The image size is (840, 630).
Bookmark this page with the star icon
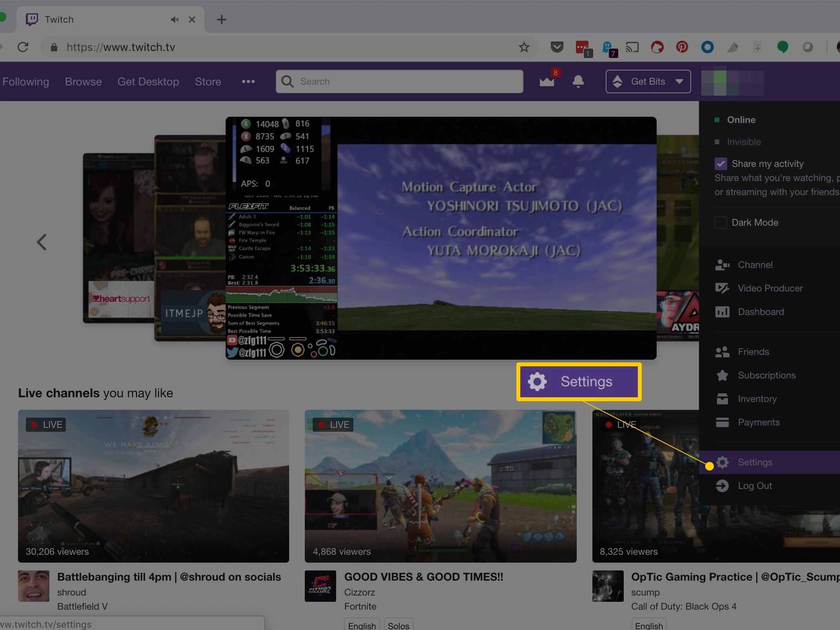pyautogui.click(x=524, y=47)
